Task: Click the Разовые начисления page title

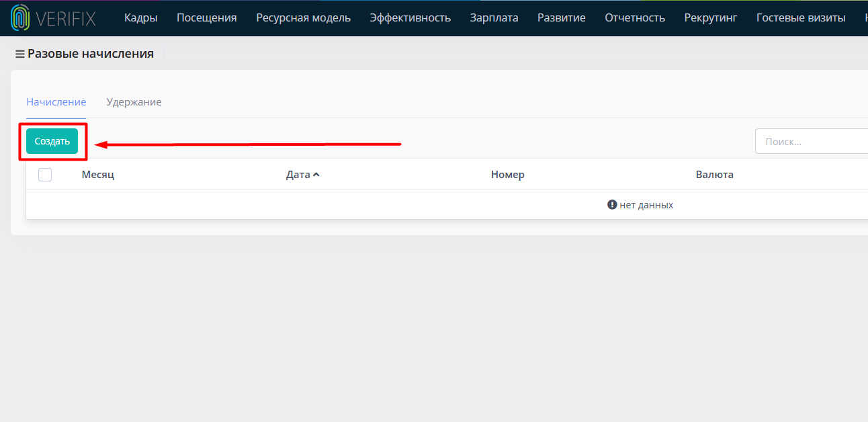Action: click(x=91, y=54)
